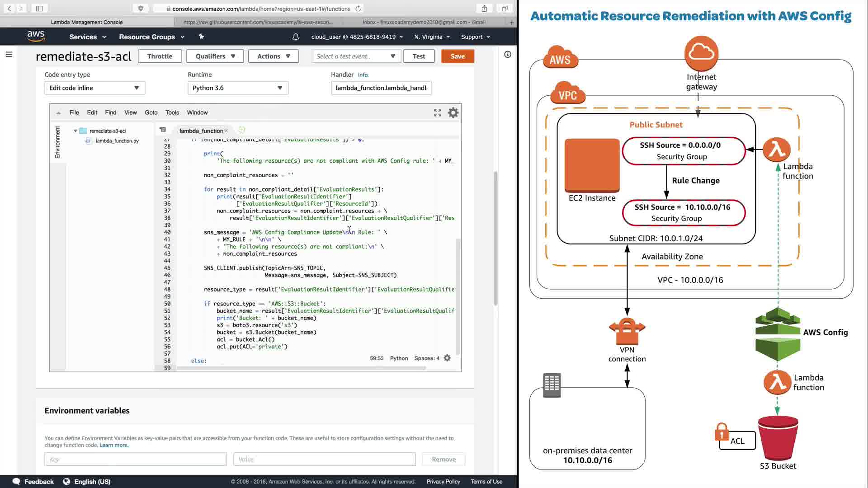Follow the Learn more link
The image size is (868, 488).
tap(113, 445)
